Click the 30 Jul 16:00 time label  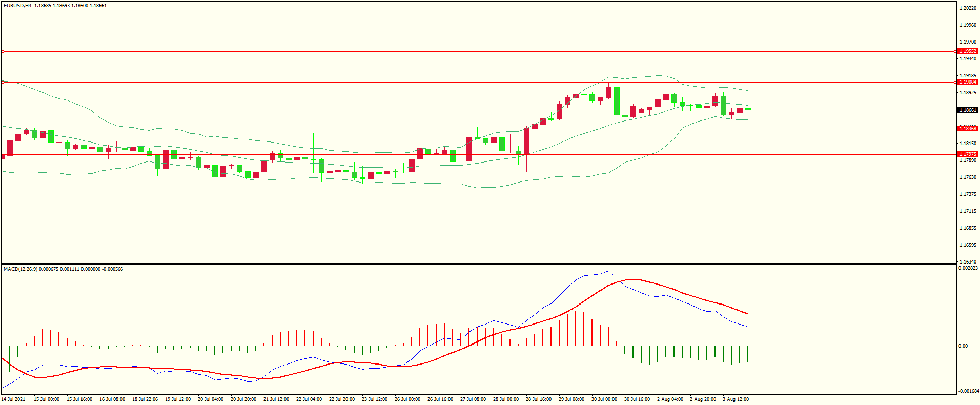[637, 399]
